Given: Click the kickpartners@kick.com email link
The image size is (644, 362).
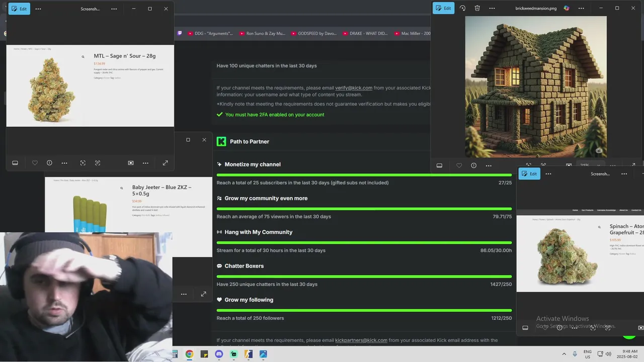Looking at the screenshot, I should pos(361,340).
